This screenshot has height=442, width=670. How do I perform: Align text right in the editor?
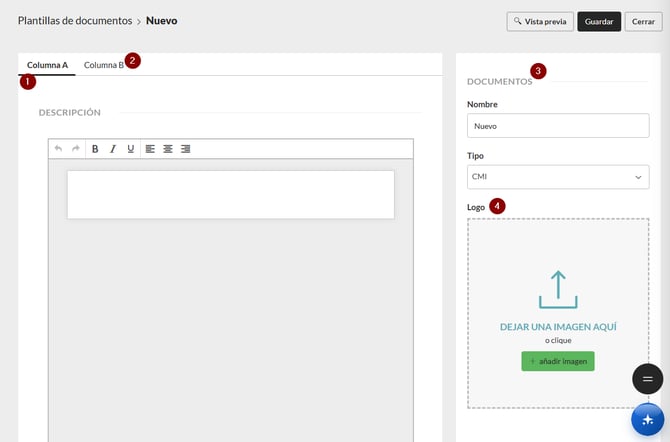pyautogui.click(x=185, y=149)
